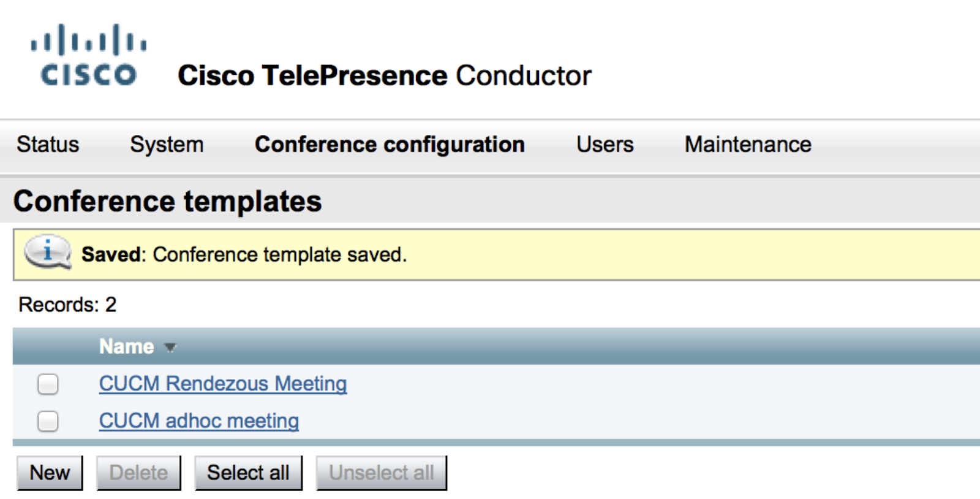Open the Status menu

tap(48, 145)
